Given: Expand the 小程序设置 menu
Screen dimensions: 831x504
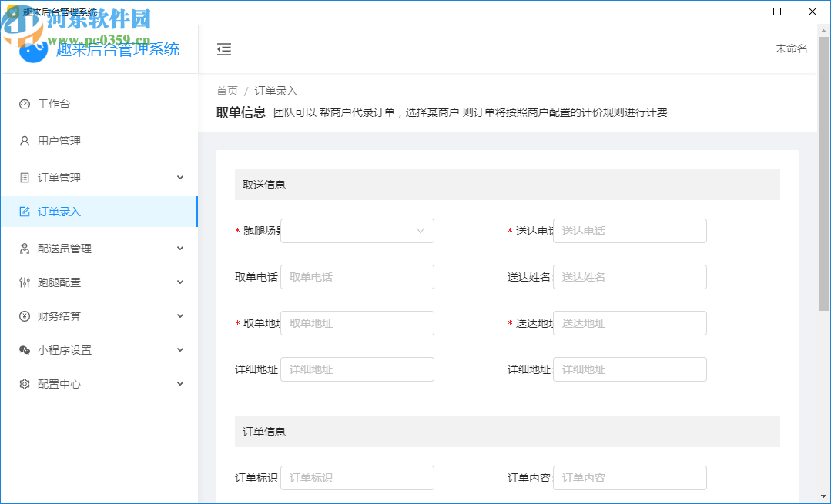Looking at the screenshot, I should pyautogui.click(x=179, y=349).
